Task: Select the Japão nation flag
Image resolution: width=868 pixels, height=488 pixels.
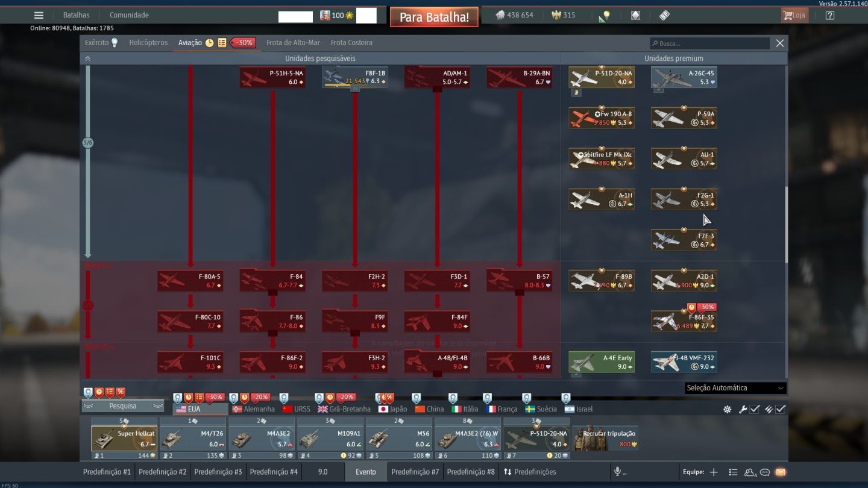Action: click(x=392, y=409)
